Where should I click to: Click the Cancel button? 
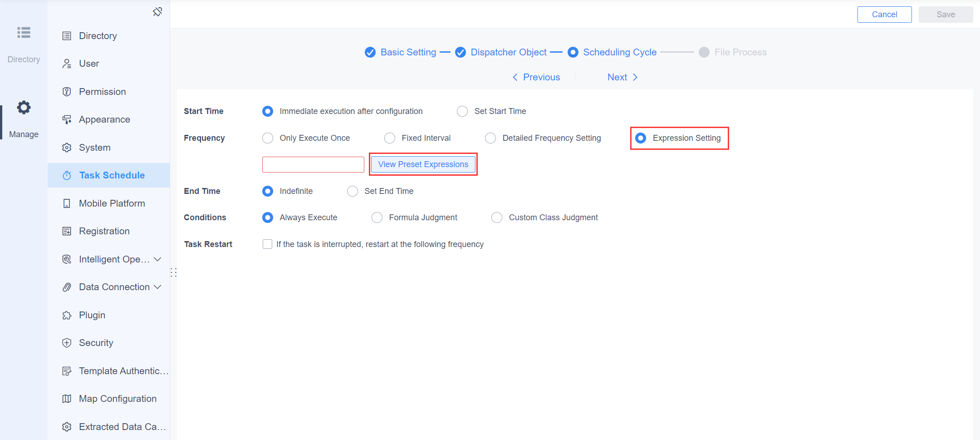click(x=884, y=14)
